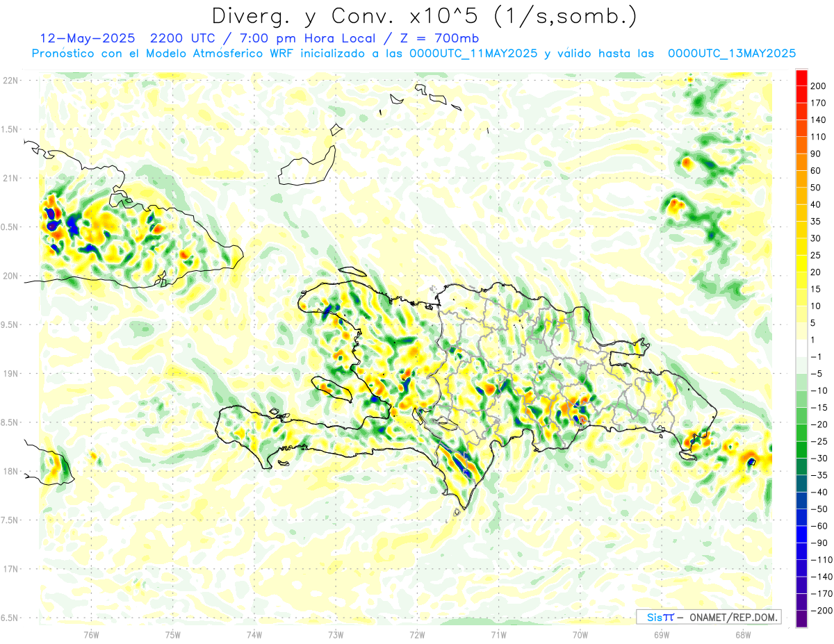The height and width of the screenshot is (644, 834).
Task: Click the '-20' value on the color scale
Action: click(819, 425)
